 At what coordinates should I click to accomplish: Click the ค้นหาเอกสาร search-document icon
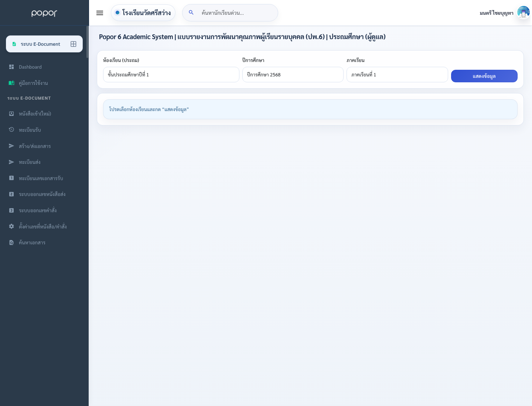[11, 242]
